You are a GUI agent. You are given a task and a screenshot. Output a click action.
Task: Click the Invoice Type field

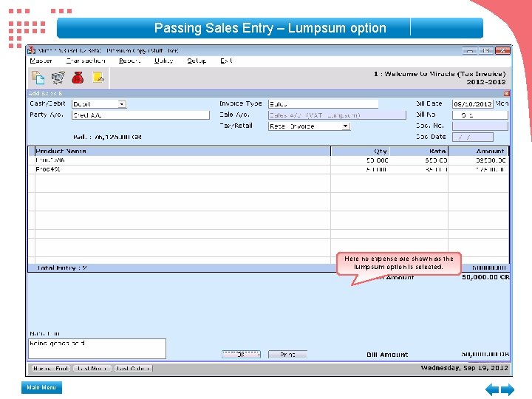point(323,104)
